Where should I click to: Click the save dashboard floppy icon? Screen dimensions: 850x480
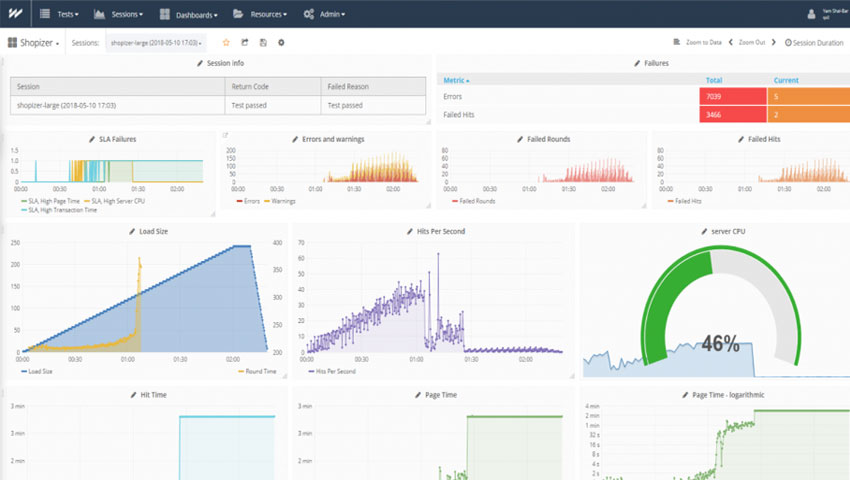click(x=262, y=43)
